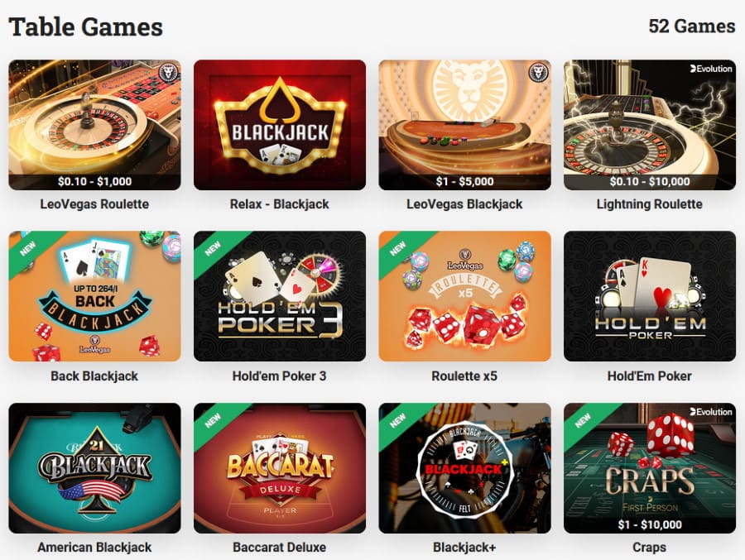Click the lion logo badge on LeoVegas Roulette
The height and width of the screenshot is (560, 745).
[x=168, y=73]
